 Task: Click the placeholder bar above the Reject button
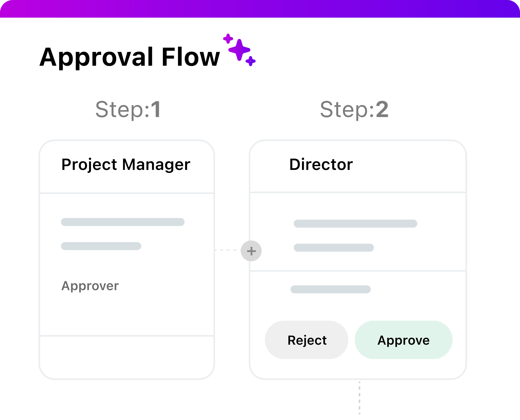click(331, 289)
